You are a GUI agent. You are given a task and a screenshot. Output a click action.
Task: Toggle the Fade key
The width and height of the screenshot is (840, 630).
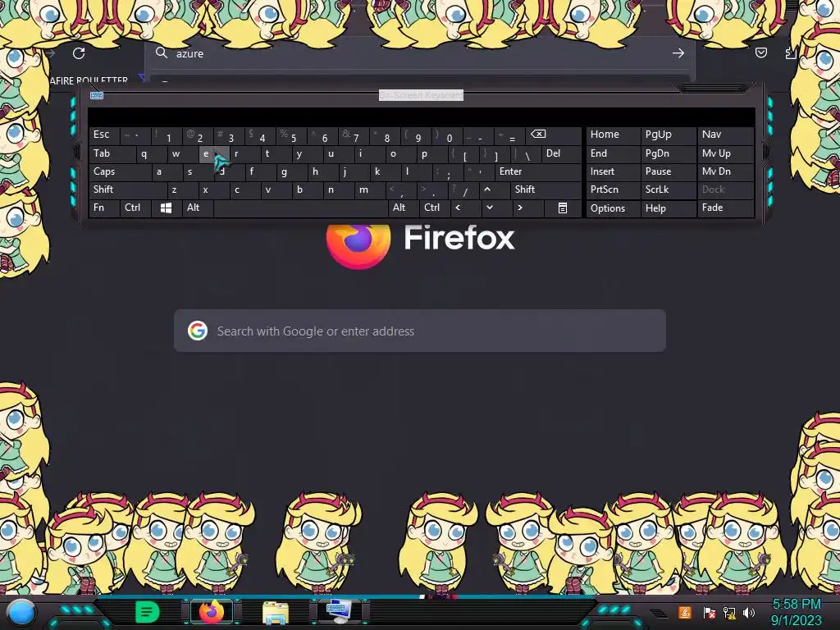(x=725, y=208)
